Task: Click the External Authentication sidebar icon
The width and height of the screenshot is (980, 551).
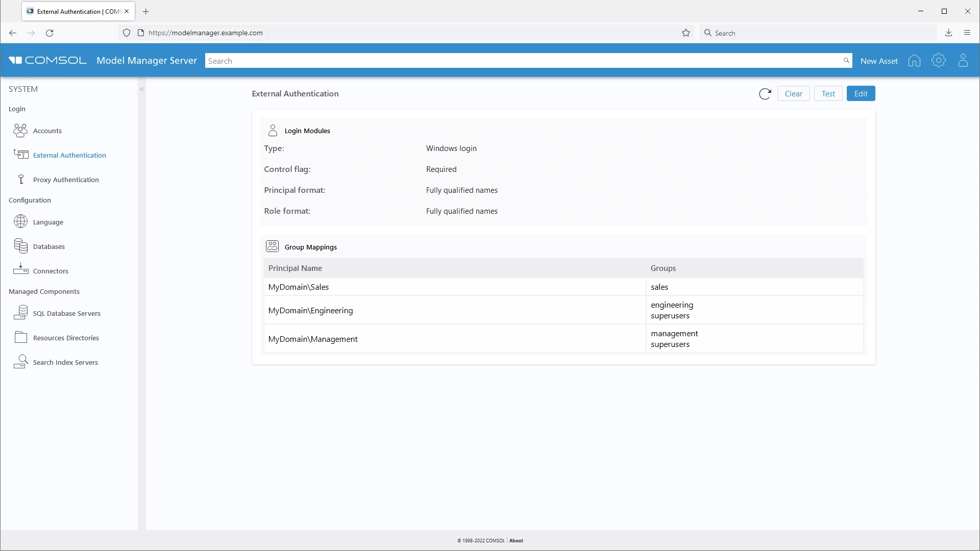Action: (x=20, y=155)
